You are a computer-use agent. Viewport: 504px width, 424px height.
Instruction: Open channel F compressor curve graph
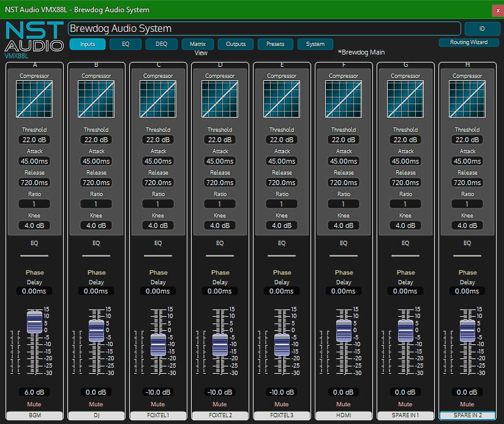click(344, 99)
